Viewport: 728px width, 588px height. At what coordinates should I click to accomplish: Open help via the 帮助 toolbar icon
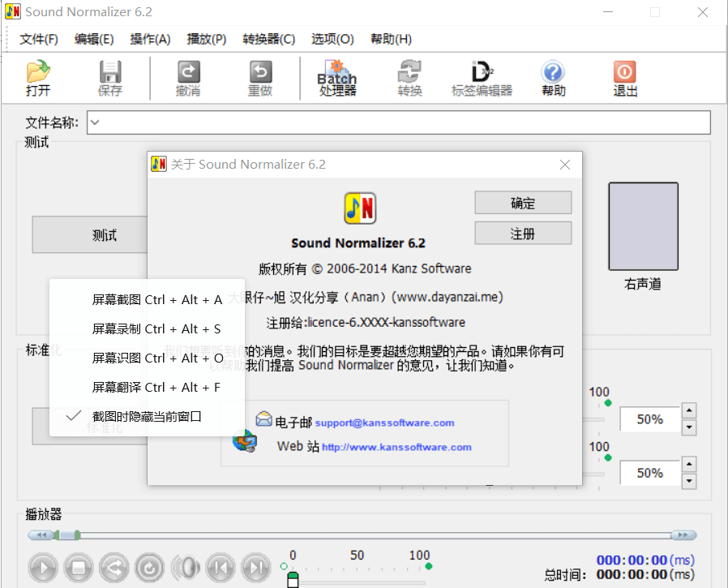tap(553, 79)
